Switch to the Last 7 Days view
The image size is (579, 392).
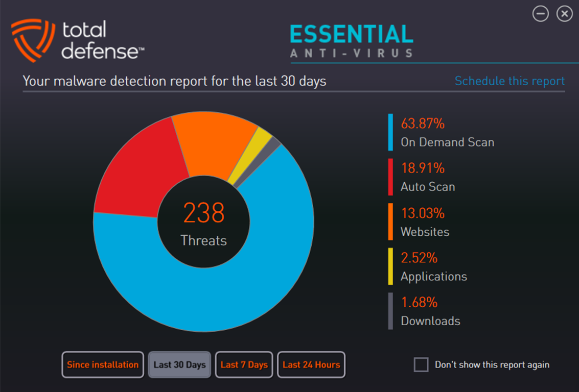(244, 364)
